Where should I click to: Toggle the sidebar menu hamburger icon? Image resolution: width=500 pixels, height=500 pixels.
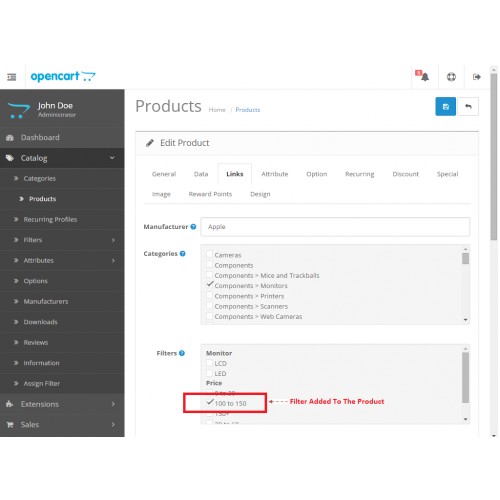[12, 77]
